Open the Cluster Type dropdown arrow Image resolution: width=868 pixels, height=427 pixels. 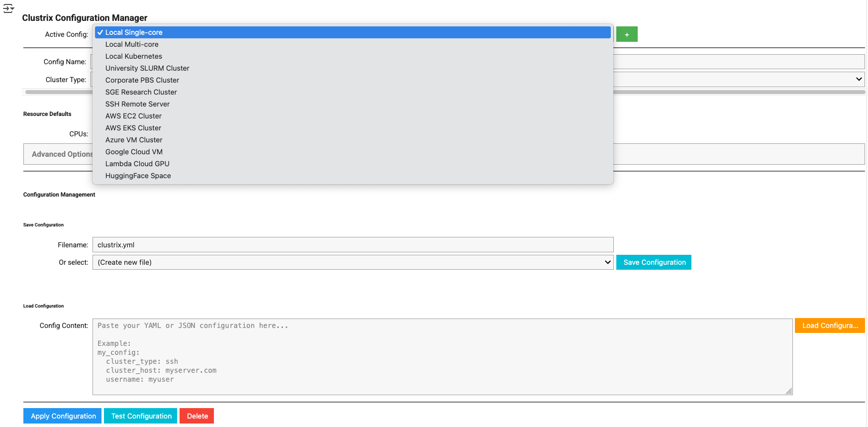(x=859, y=79)
